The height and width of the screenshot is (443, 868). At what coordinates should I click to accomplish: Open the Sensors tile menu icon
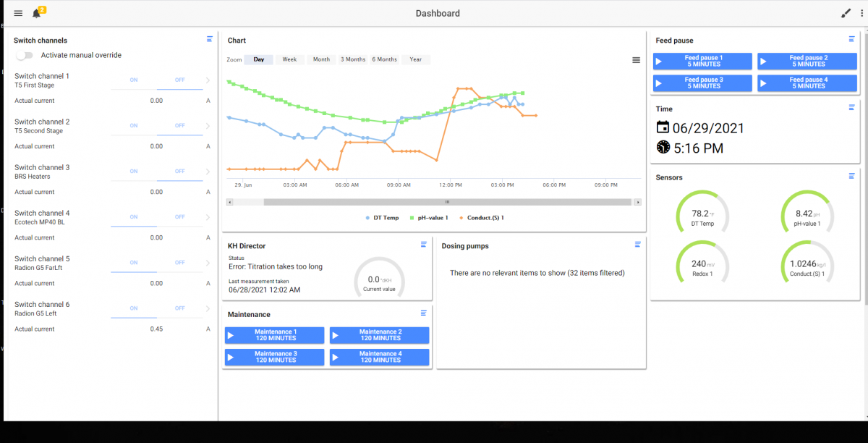[852, 176]
